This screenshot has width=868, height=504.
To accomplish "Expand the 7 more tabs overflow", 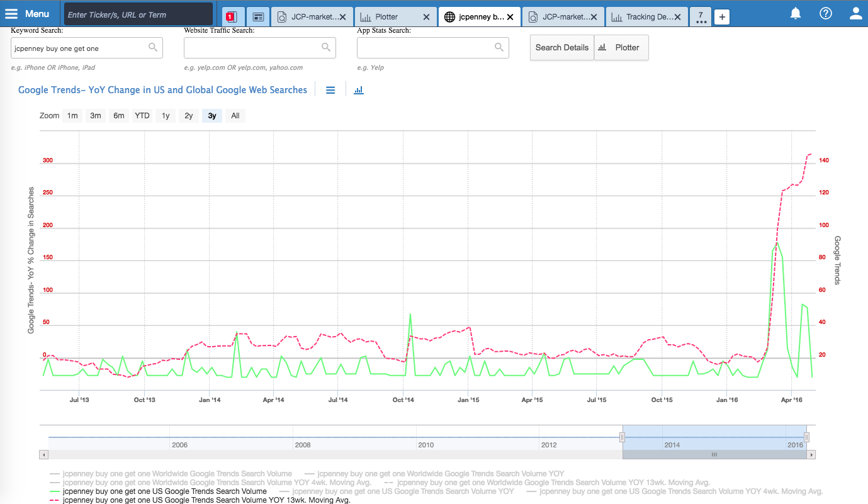I will (x=701, y=17).
